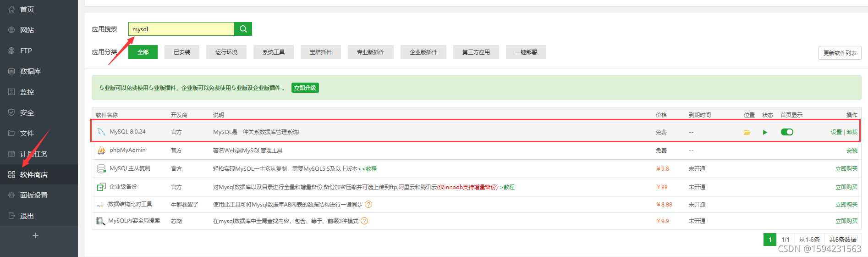Click the 企业级备份 plugin icon
Viewport: 868px width, 257px height.
pos(101,187)
